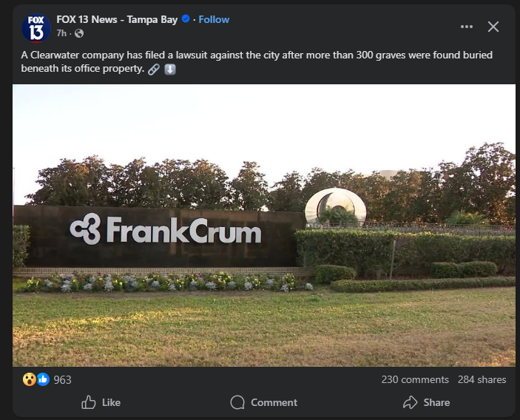Screen dimensions: 520x420
Task: Click the verified badge next to page name
Action: 186,19
